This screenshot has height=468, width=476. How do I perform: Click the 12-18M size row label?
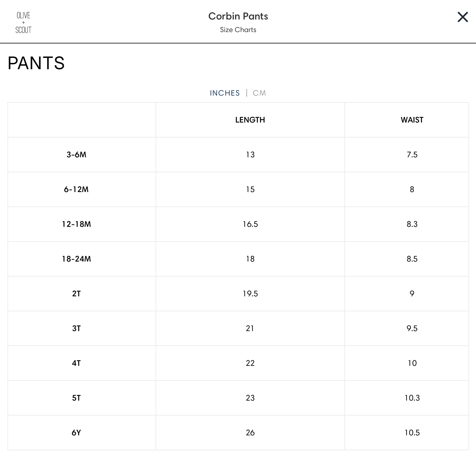tap(76, 224)
